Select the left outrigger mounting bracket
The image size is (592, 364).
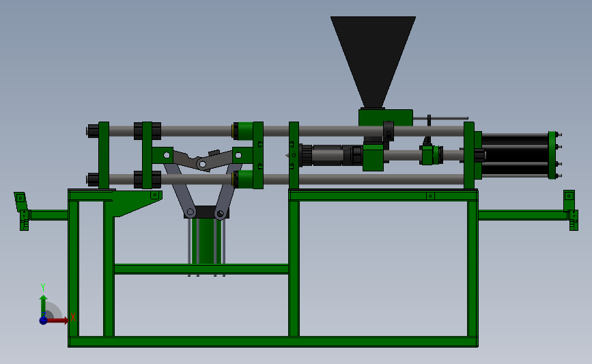[22, 211]
